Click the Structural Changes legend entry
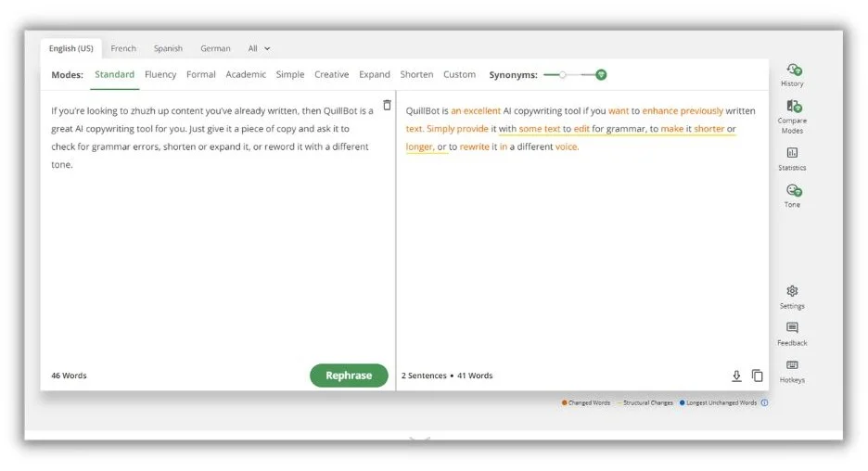Viewport: 868px width, 471px height. coord(645,403)
